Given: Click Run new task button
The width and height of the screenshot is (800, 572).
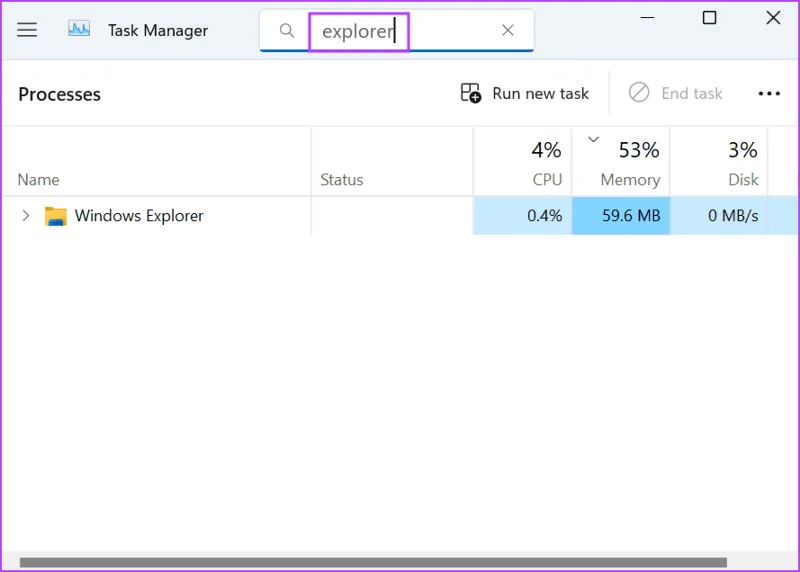Looking at the screenshot, I should coord(524,93).
